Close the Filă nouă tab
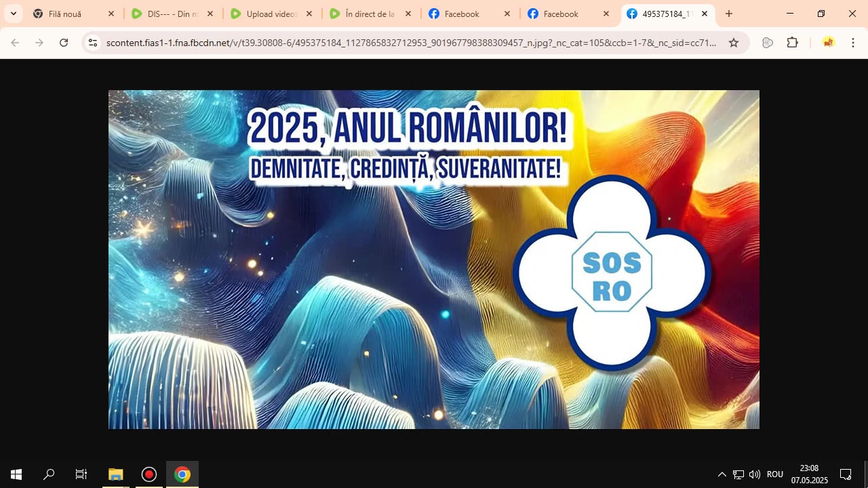The height and width of the screenshot is (488, 868). [111, 14]
